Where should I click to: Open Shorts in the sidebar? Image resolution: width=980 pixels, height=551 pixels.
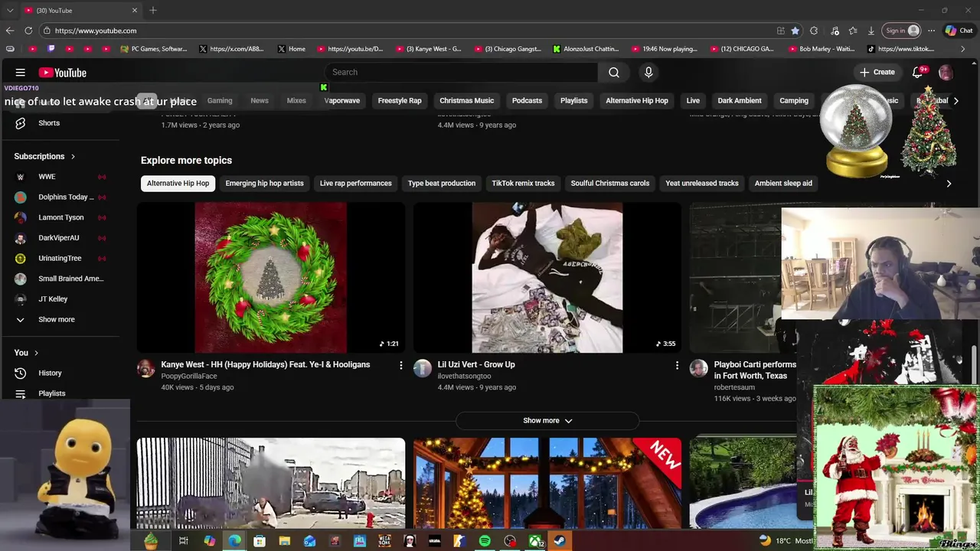point(49,122)
